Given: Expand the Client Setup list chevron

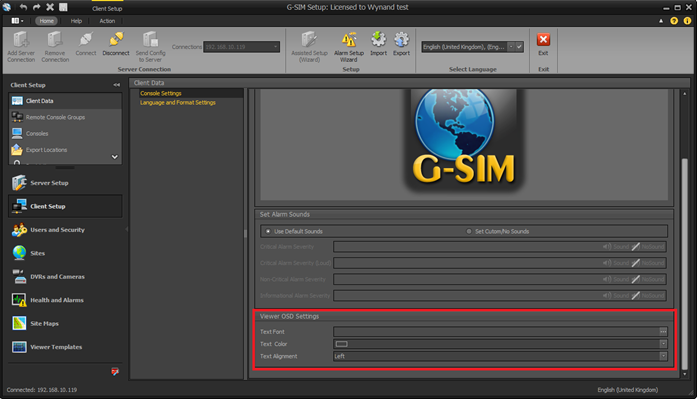Looking at the screenshot, I should click(x=115, y=157).
